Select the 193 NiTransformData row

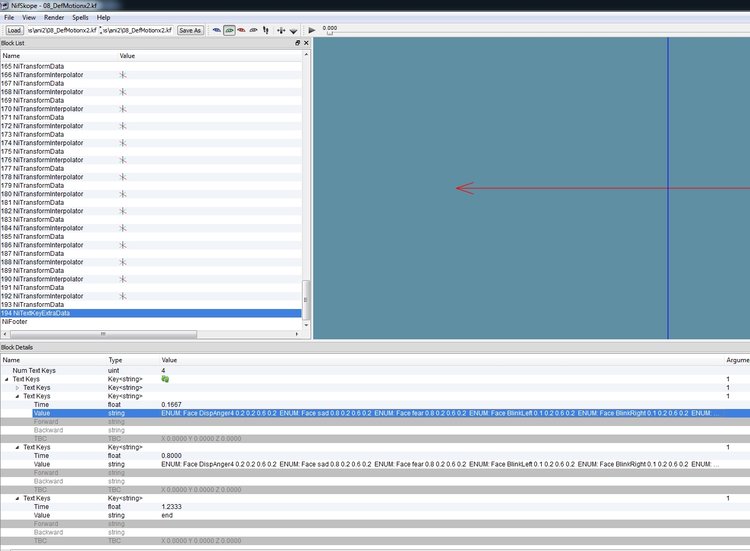pyautogui.click(x=151, y=305)
